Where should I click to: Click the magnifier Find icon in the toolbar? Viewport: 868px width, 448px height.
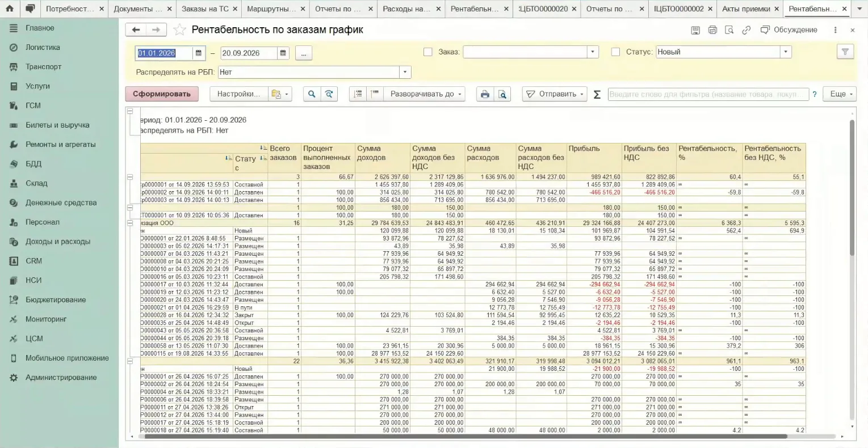tap(312, 94)
